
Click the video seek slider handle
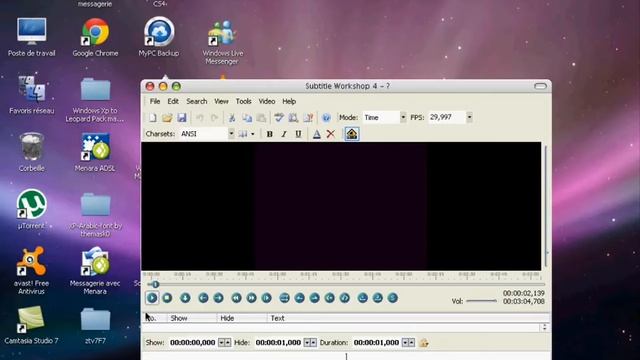pos(155,284)
